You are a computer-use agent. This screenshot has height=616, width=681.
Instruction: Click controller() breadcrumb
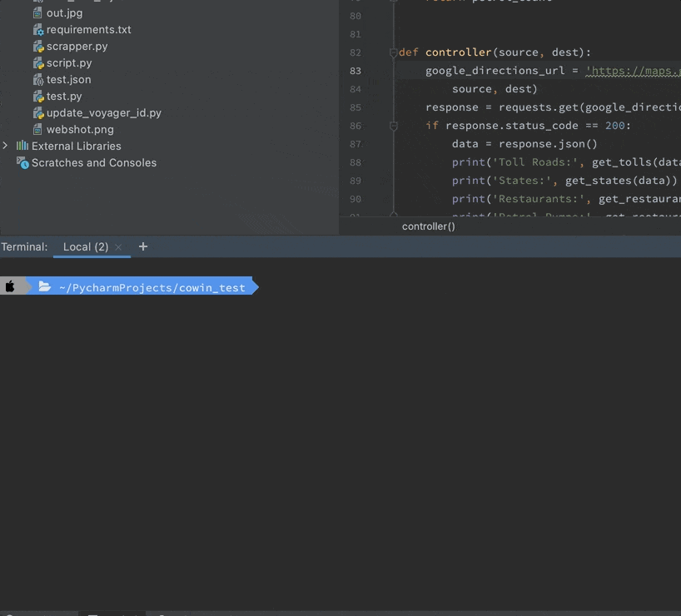[428, 226]
